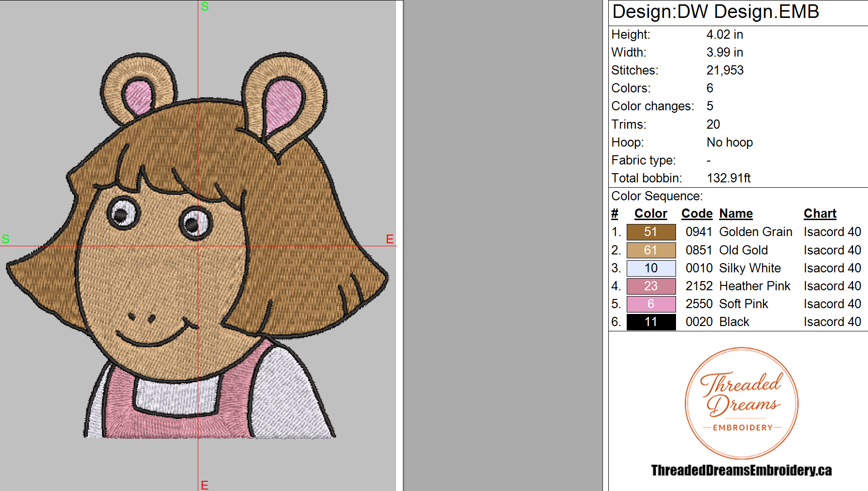
Task: Click the Soft Pink thread name
Action: [x=744, y=304]
